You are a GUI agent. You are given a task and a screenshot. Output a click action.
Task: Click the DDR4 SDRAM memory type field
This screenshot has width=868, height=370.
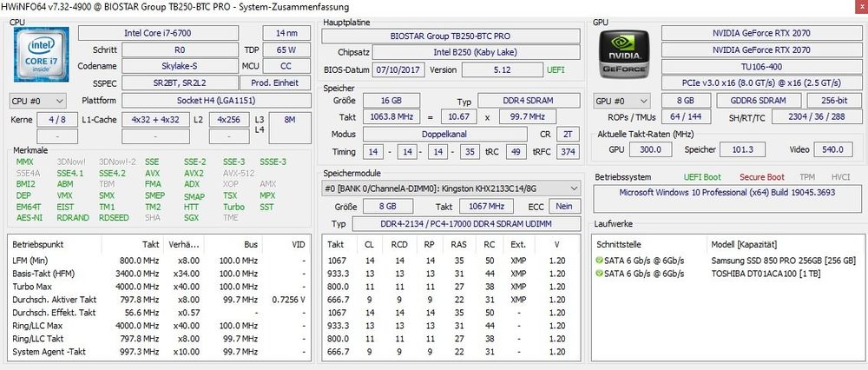pyautogui.click(x=529, y=101)
